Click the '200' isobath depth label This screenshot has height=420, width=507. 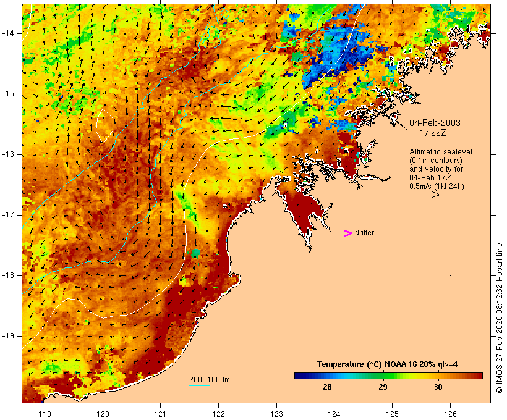[195, 380]
